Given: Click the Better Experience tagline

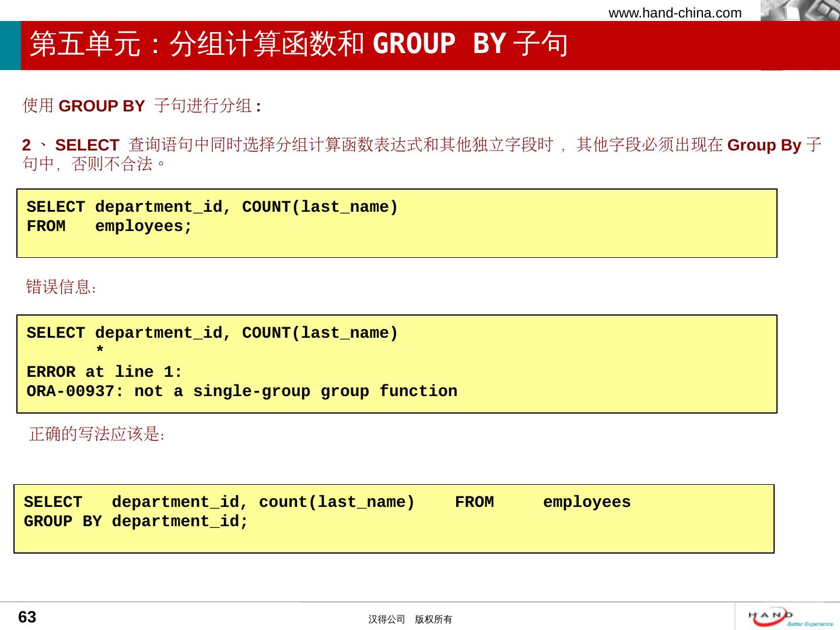Looking at the screenshot, I should pyautogui.click(x=810, y=624).
